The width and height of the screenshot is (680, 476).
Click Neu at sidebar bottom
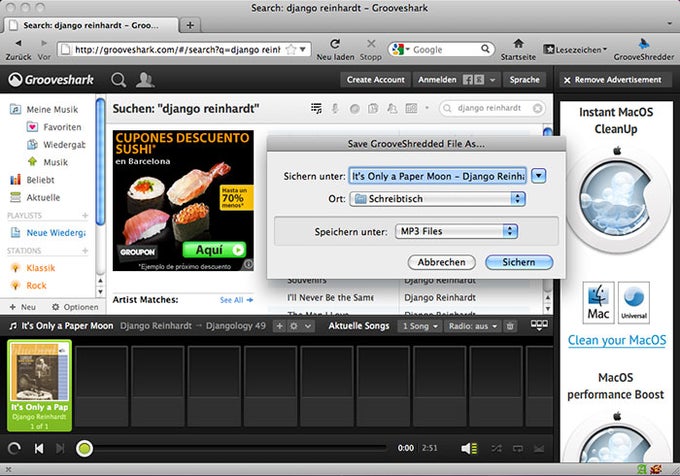[x=23, y=307]
